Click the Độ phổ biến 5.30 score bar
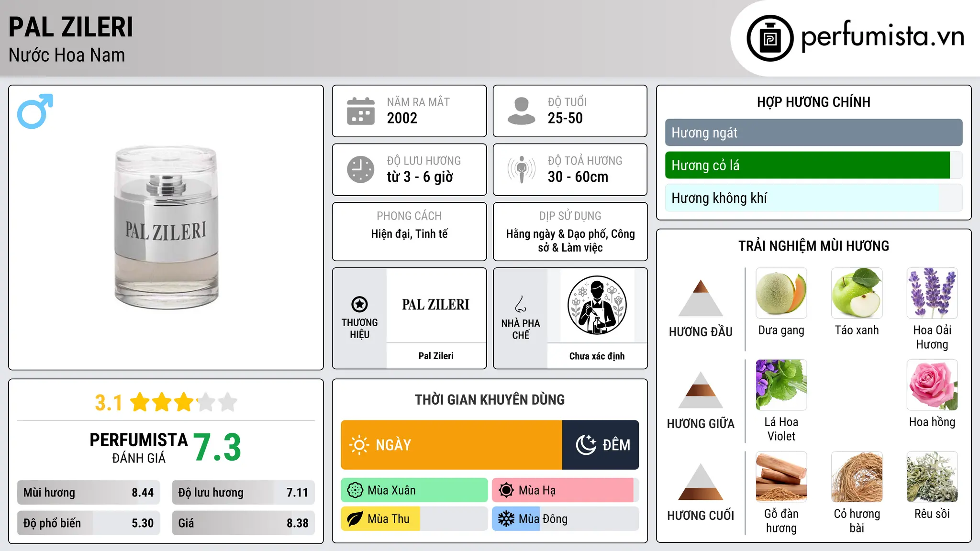This screenshot has height=551, width=980. point(89,523)
